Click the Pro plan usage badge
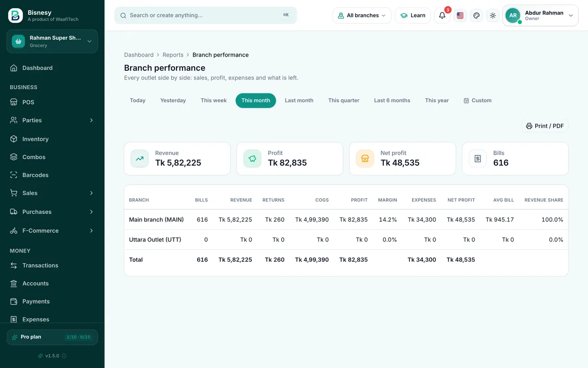Viewport: 588px width, 368px height. pyautogui.click(x=79, y=337)
